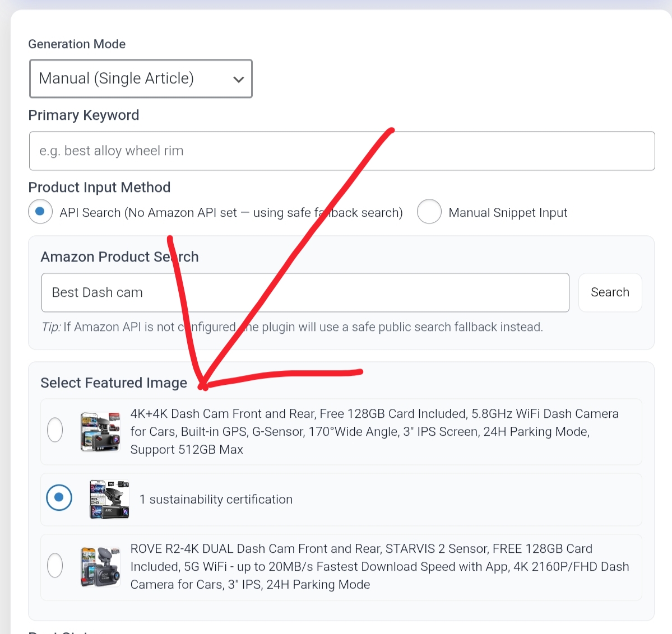Click the ROVE R2-4K DUAL product title
The image size is (672, 634).
[x=379, y=566]
